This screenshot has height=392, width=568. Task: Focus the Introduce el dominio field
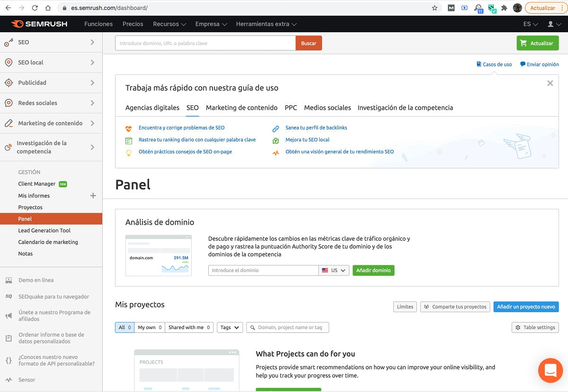pyautogui.click(x=263, y=270)
